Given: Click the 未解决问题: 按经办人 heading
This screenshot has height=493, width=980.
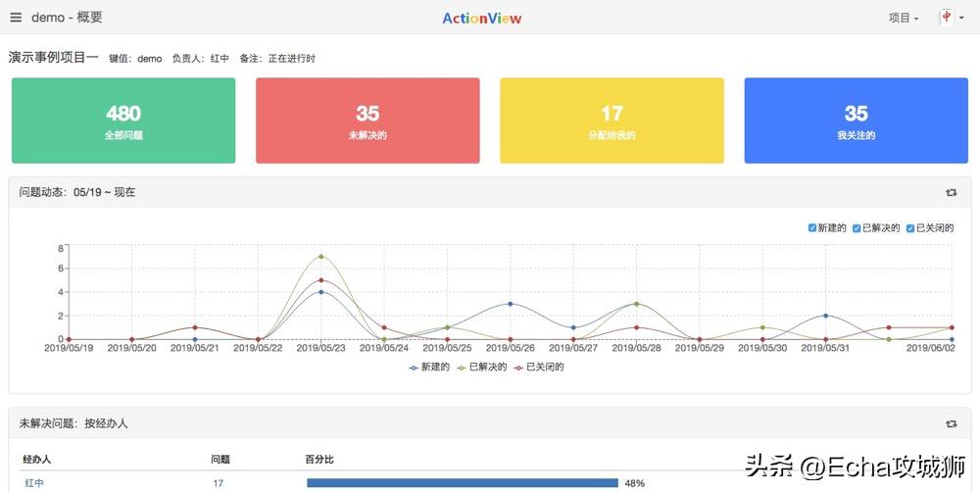Looking at the screenshot, I should pyautogui.click(x=73, y=423).
